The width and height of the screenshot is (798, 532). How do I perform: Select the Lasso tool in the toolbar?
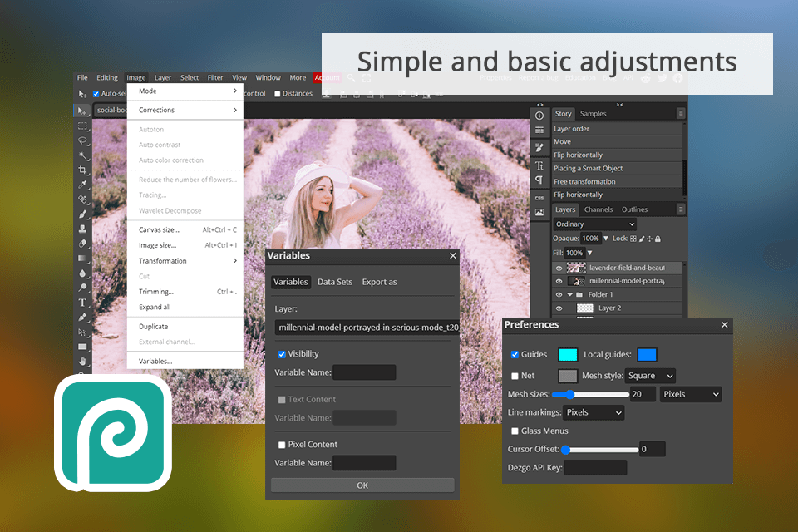click(x=83, y=140)
